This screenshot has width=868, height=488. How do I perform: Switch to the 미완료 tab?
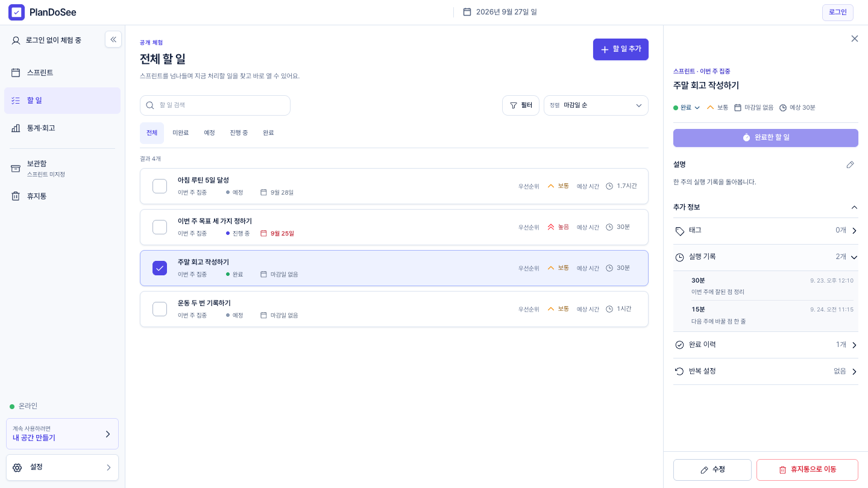(x=181, y=133)
